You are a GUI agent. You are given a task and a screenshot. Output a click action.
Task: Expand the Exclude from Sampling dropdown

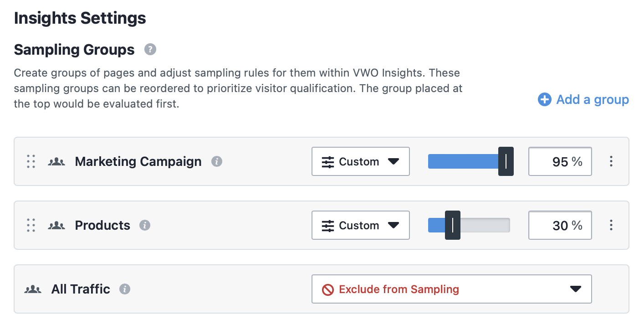[x=452, y=289]
